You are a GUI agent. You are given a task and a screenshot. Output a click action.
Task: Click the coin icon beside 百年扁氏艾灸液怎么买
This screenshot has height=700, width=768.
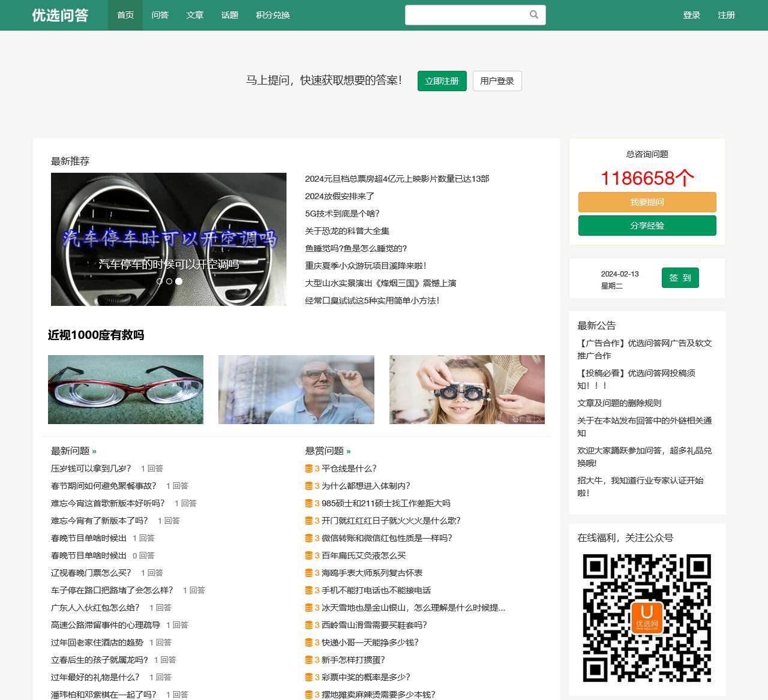pyautogui.click(x=308, y=556)
